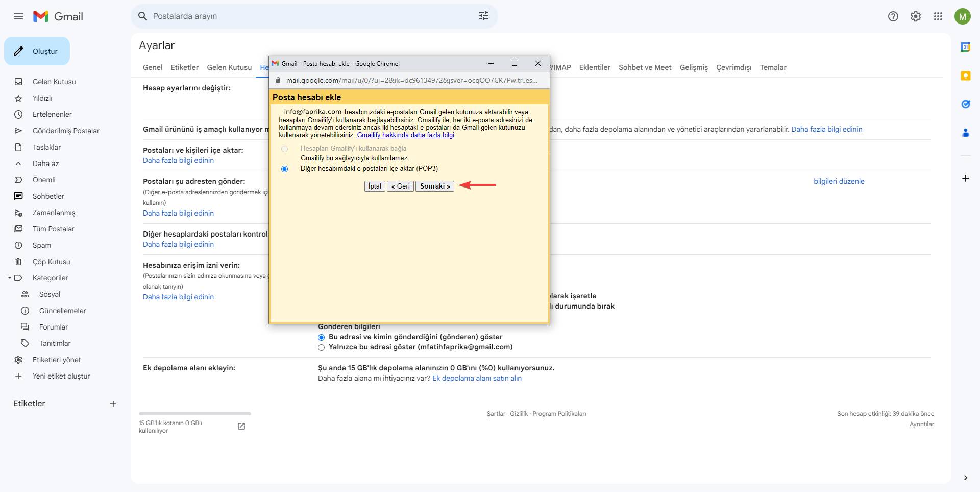
Task: Click the Yıldızlı star icon
Action: pos(18,98)
